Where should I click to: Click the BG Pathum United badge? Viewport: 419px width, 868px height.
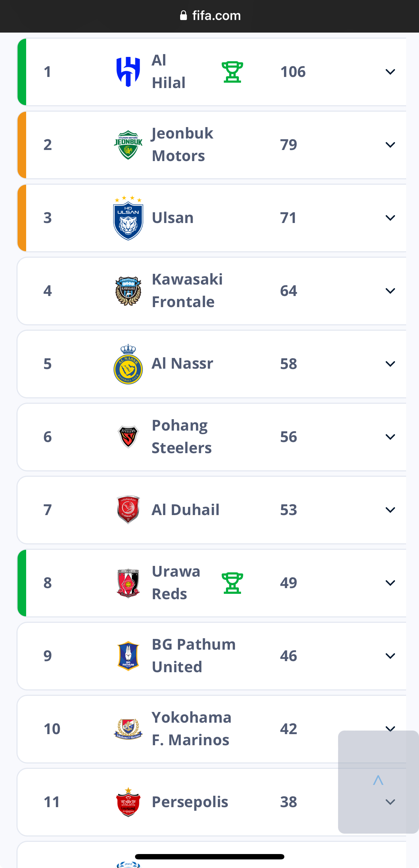click(128, 656)
